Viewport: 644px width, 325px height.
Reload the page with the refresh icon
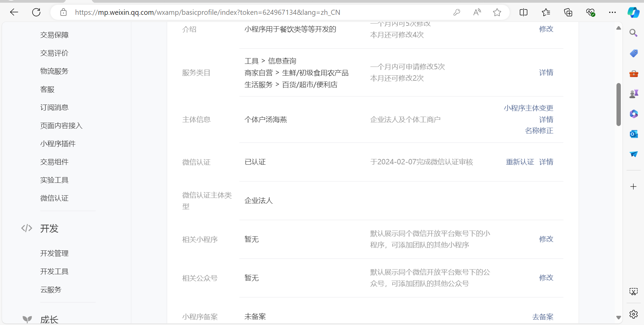click(36, 12)
